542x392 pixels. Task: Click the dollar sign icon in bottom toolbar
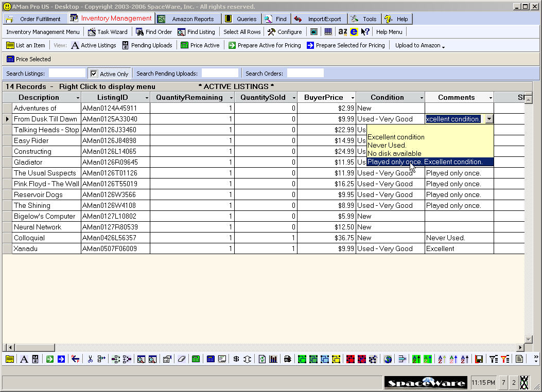pyautogui.click(x=236, y=359)
